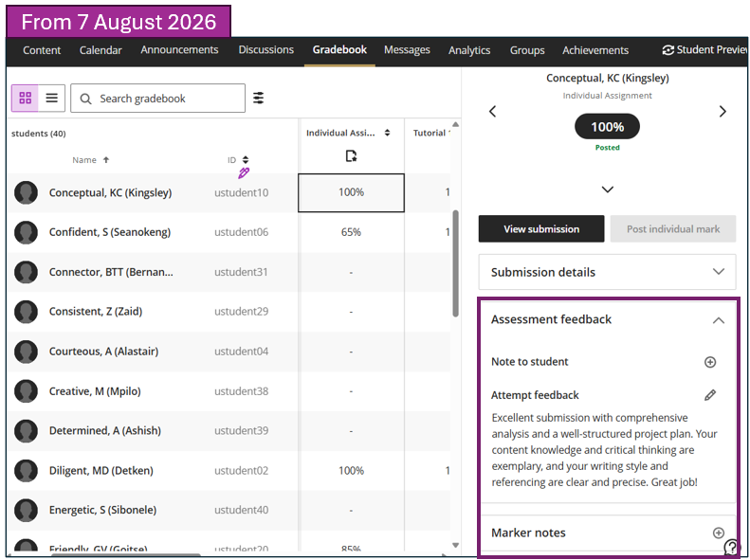Click avatar of Courteous, A (Alastair)
Screen dimensions: 750x560
coord(26,352)
